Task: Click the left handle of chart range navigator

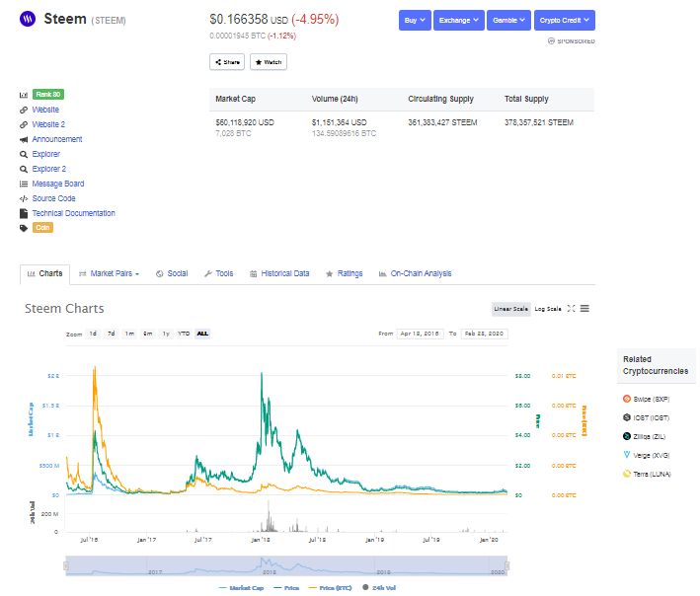Action: coord(66,566)
